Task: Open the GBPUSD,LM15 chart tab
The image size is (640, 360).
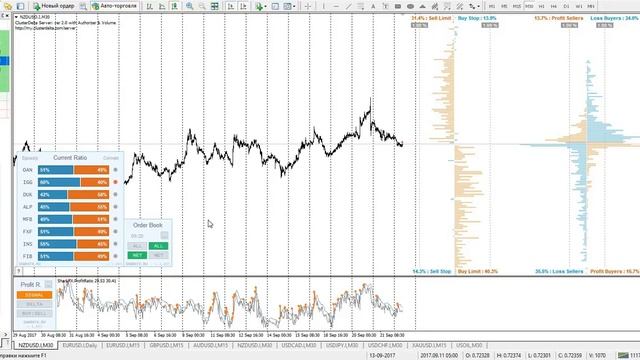Action: pos(166,345)
